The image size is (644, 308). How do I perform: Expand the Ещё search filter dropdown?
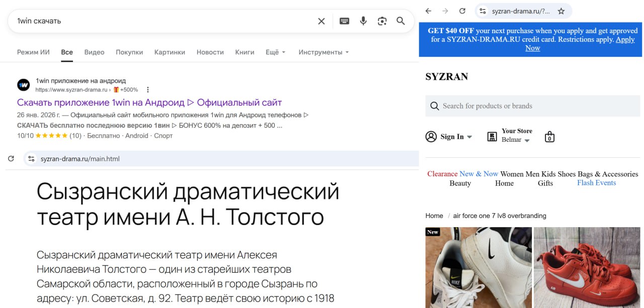click(x=275, y=52)
